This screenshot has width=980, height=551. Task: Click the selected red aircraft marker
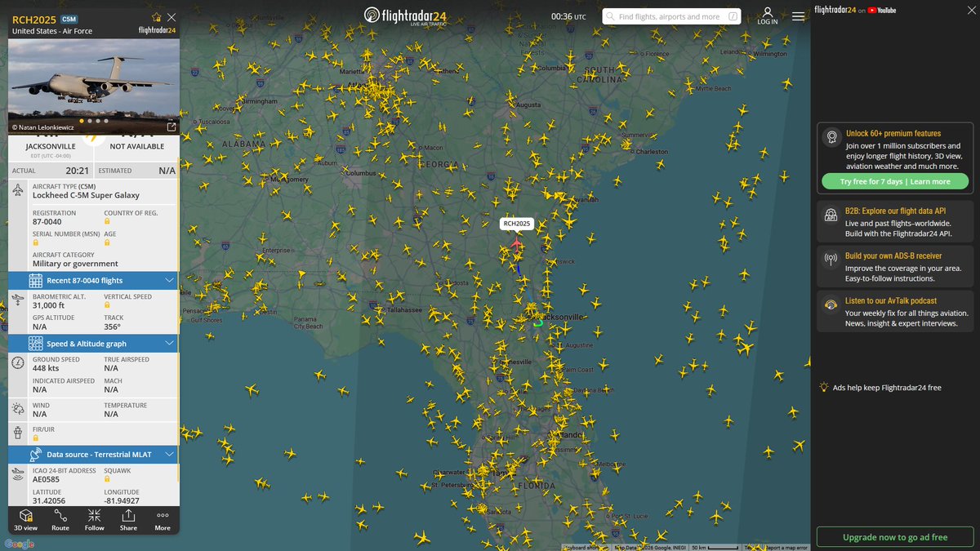click(516, 242)
